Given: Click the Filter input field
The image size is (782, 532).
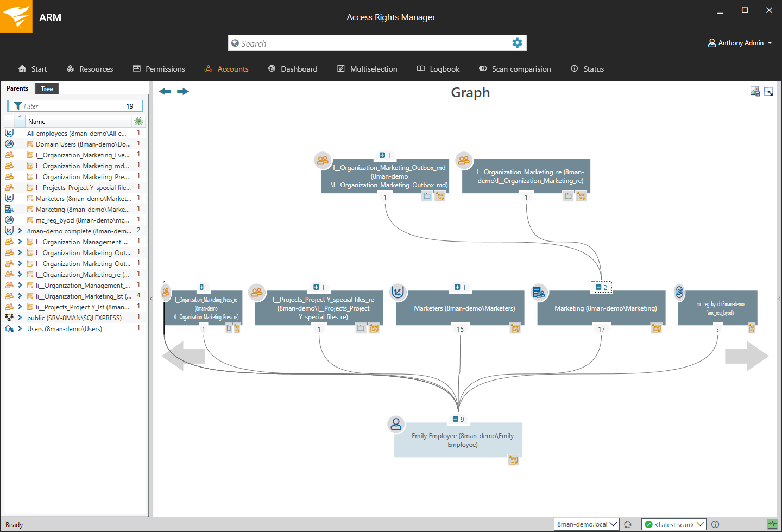Looking at the screenshot, I should coord(73,106).
